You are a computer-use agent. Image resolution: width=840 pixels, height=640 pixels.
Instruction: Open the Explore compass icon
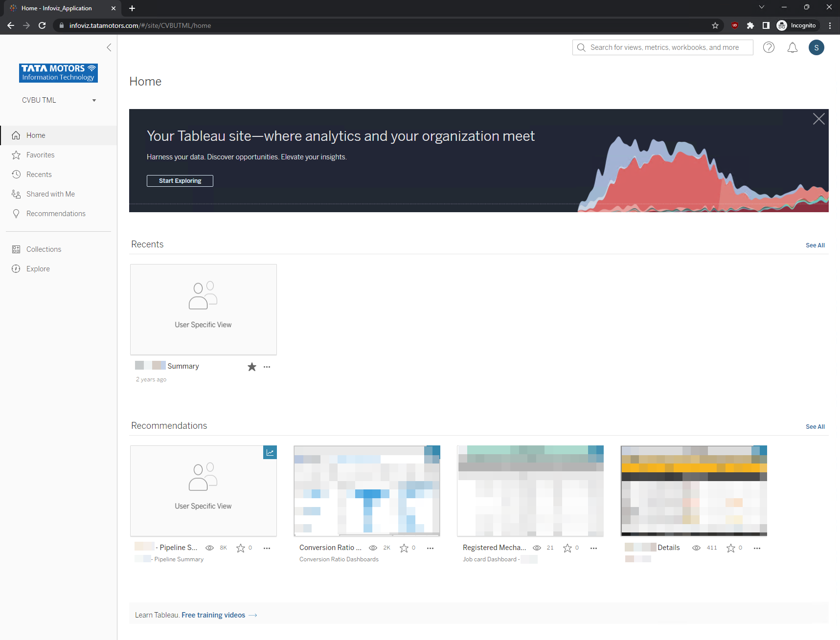point(16,269)
